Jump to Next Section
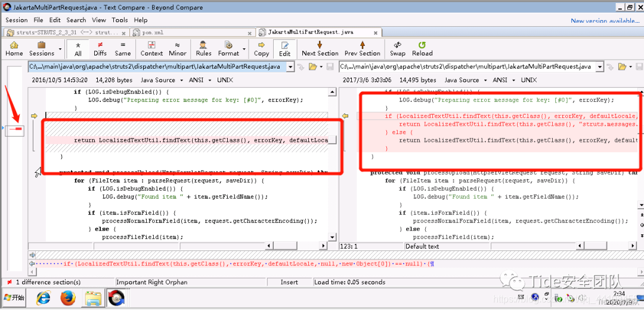Viewport: 644px width, 310px height. pyautogui.click(x=320, y=48)
